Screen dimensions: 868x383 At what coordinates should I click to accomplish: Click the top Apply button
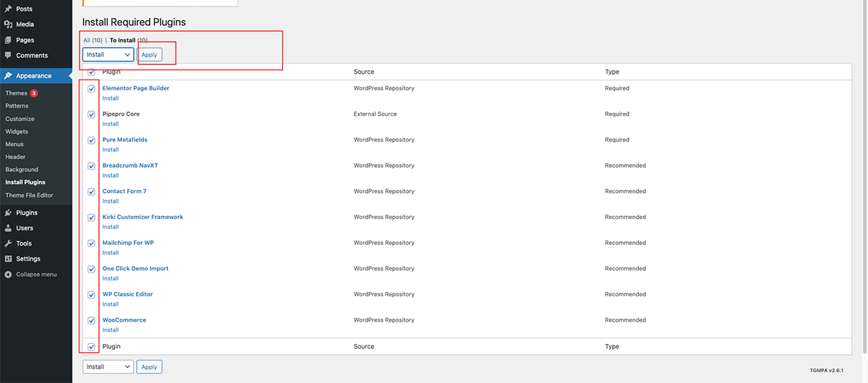(x=150, y=55)
